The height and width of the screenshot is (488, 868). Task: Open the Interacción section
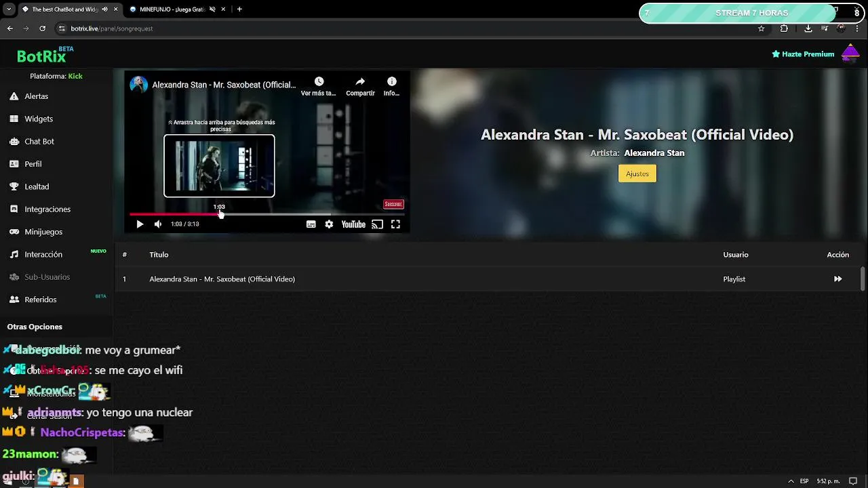43,254
